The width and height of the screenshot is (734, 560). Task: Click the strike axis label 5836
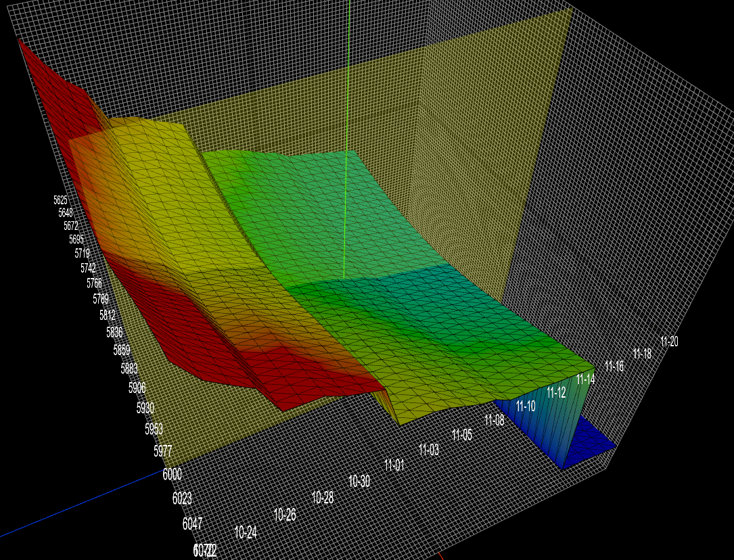tap(114, 332)
